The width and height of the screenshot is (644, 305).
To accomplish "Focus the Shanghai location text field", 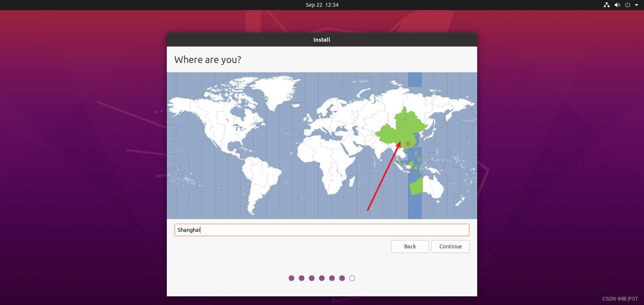I will tap(322, 230).
